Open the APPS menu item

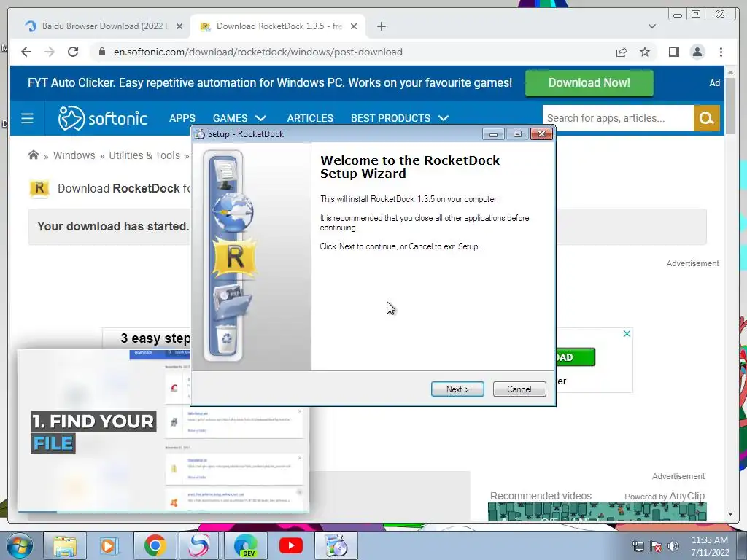click(x=182, y=118)
